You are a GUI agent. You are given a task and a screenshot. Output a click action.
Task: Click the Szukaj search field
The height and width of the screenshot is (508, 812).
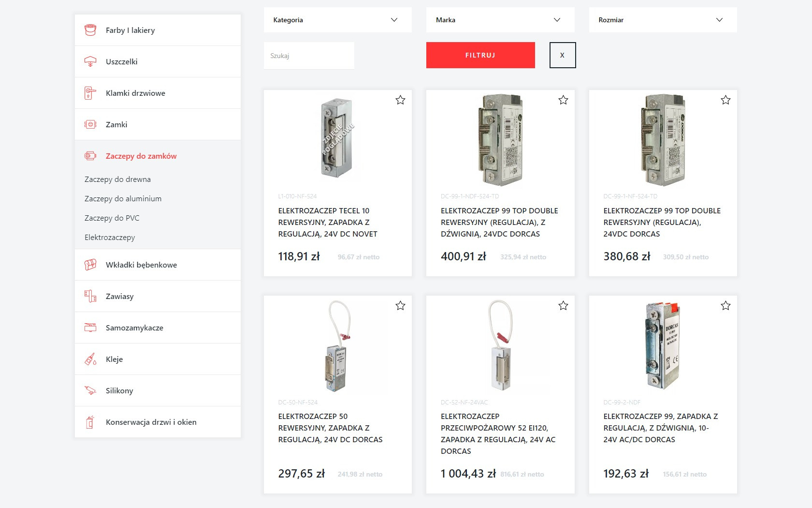tap(309, 56)
